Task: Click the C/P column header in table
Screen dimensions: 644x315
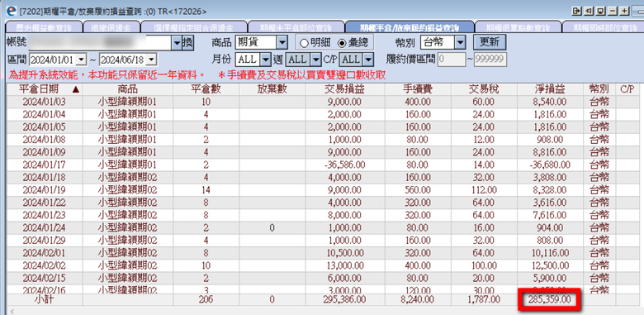Action: (x=627, y=89)
